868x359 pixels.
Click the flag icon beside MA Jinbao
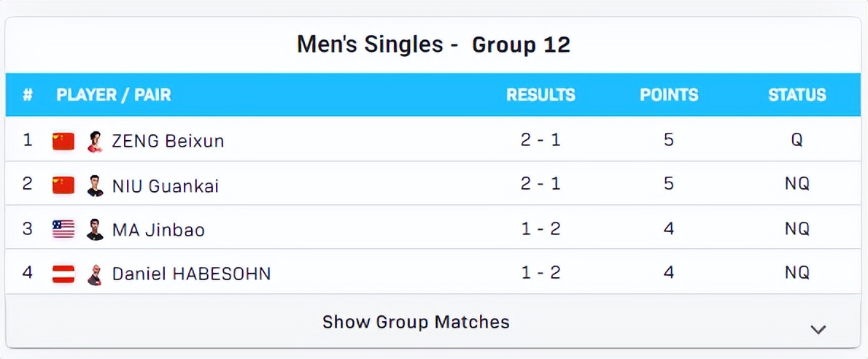pos(63,229)
